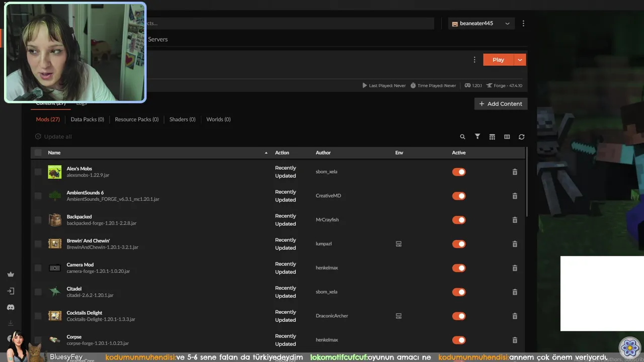Disable the Alex's Mobs active toggle
The height and width of the screenshot is (362, 644).
coord(459,172)
